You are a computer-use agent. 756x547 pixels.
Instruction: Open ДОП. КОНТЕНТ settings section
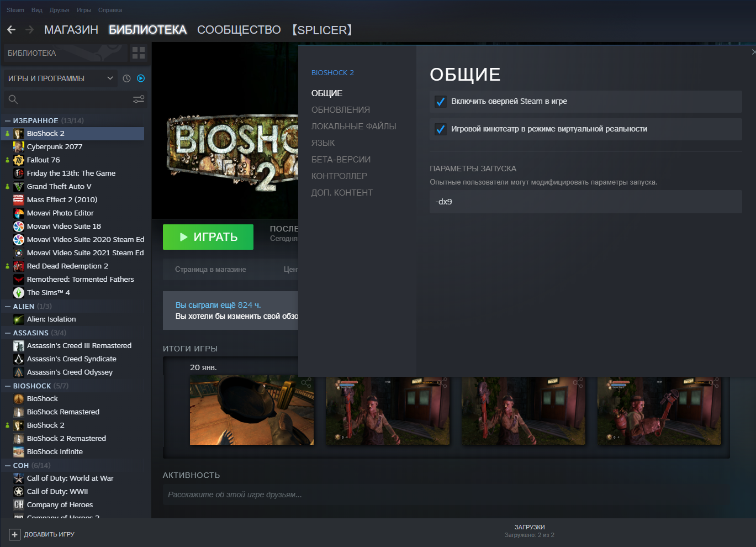click(342, 193)
